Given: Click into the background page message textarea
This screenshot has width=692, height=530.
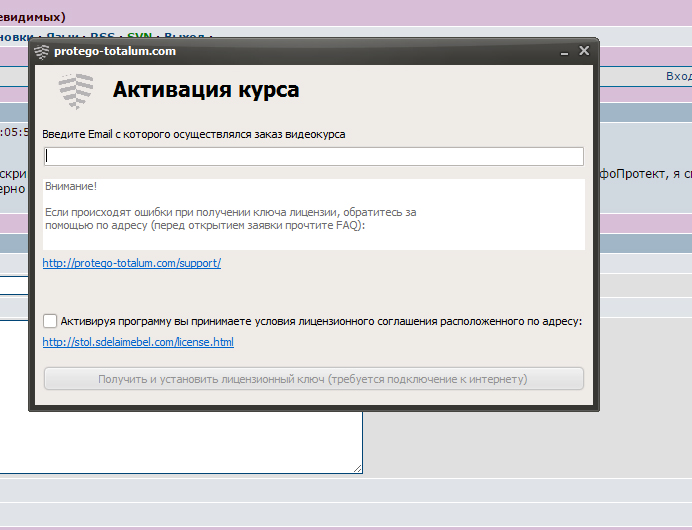Looking at the screenshot, I should [180, 440].
